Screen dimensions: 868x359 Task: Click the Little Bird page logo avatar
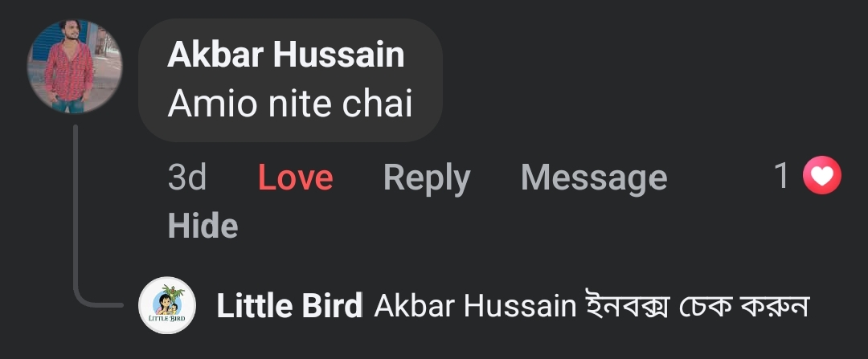(167, 305)
